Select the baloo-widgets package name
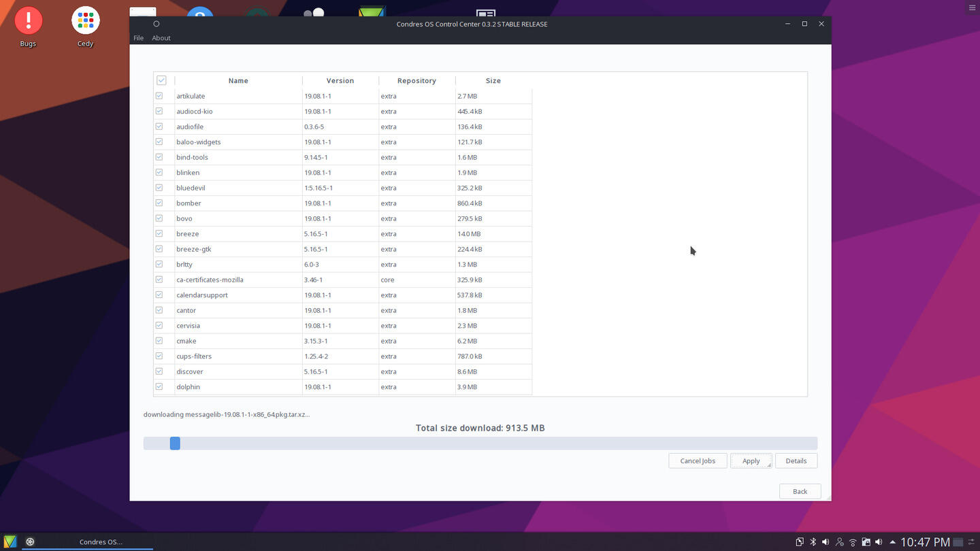The height and width of the screenshot is (551, 980). (x=199, y=142)
